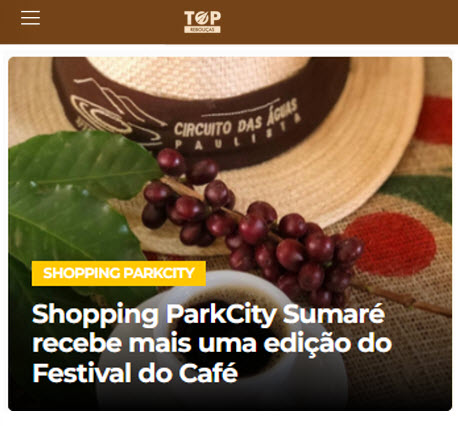Image resolution: width=458 pixels, height=426 pixels.
Task: Click the "recebe mais uma edição do" headline line
Action: [x=212, y=343]
